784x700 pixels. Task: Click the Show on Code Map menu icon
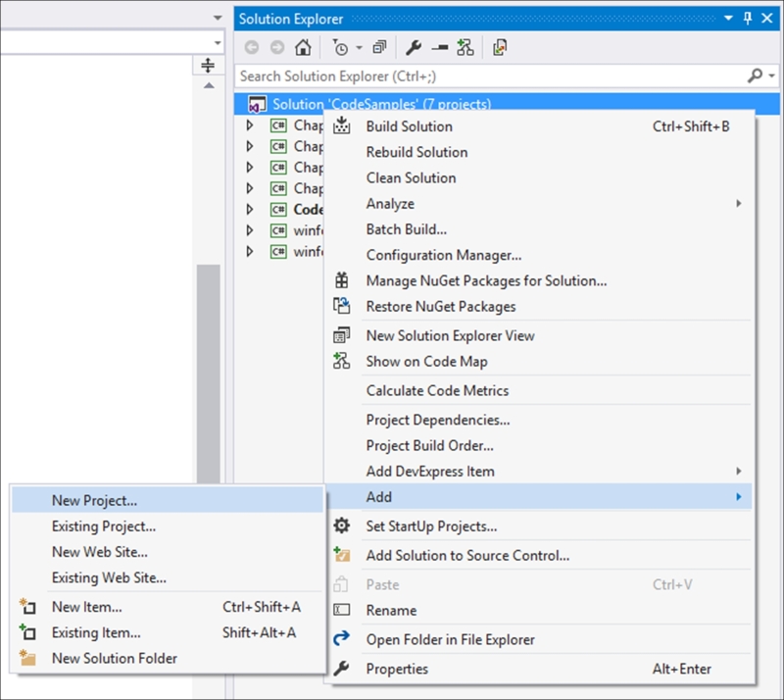[341, 361]
